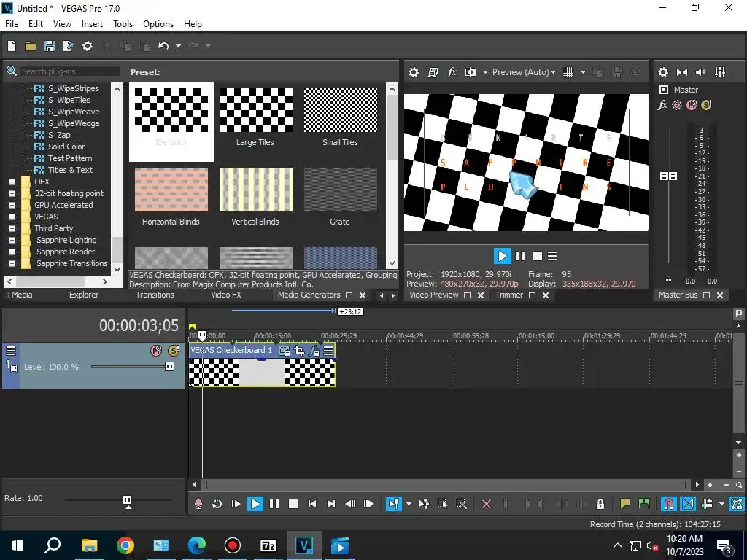The height and width of the screenshot is (560, 747).
Task: Open the Tools menu
Action: pyautogui.click(x=123, y=24)
